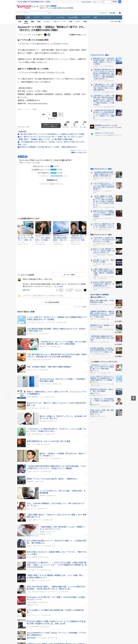Play the 国分太一さん会見 ranking video thumbnail
This screenshot has width=138, height=644.
tap(119, 251)
